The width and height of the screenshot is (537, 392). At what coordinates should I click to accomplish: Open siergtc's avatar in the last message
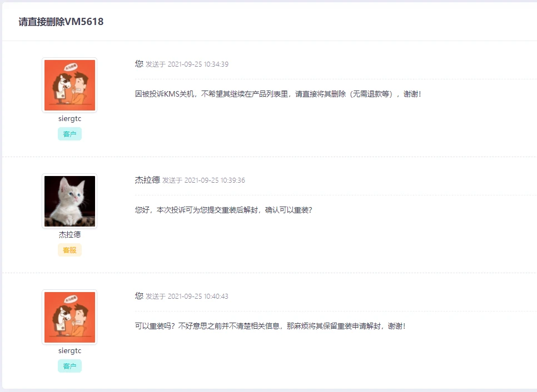[69, 316]
